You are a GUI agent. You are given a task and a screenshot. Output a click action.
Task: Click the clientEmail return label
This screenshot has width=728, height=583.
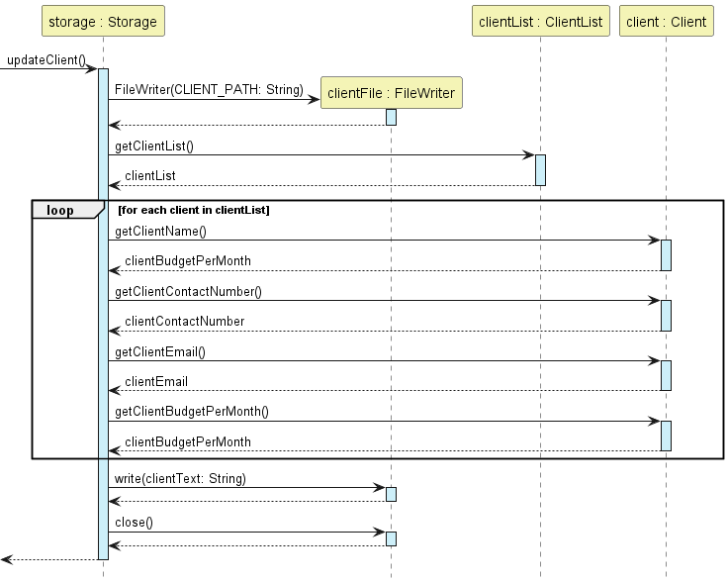156,381
